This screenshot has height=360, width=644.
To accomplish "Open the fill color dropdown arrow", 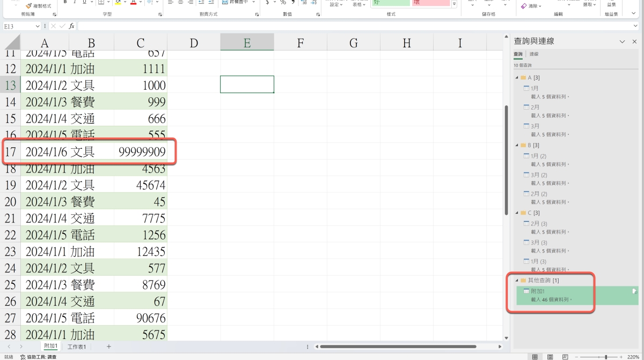I will (x=125, y=3).
